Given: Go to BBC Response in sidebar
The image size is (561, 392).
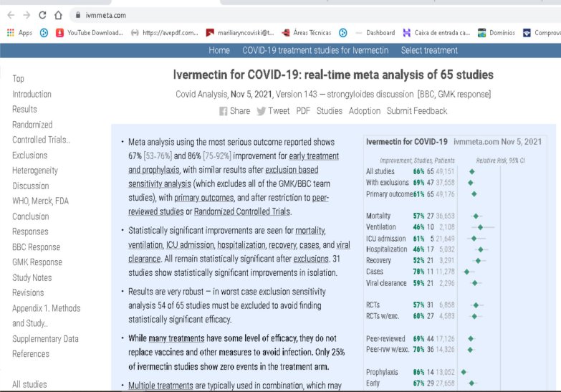Looking at the screenshot, I should (36, 247).
